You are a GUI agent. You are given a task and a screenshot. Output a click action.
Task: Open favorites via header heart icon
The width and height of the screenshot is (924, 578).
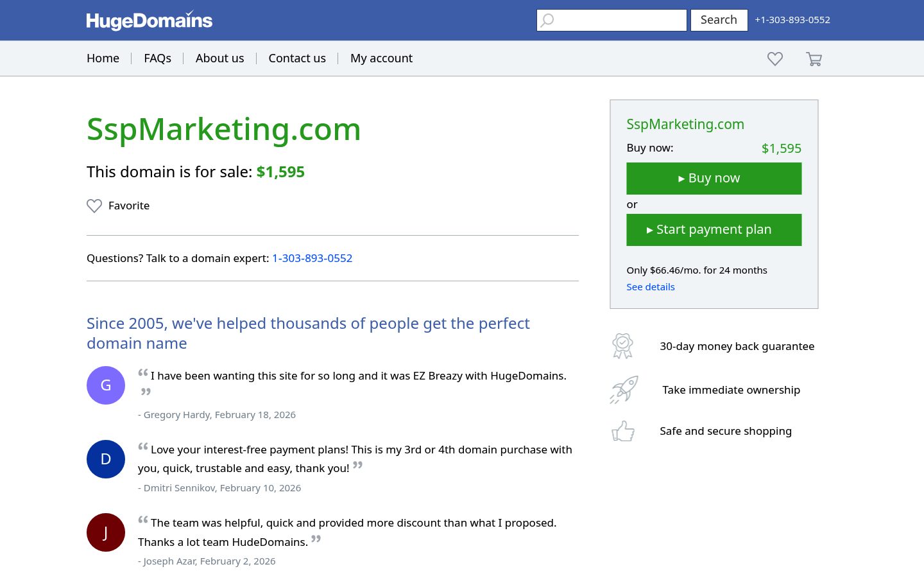point(775,58)
